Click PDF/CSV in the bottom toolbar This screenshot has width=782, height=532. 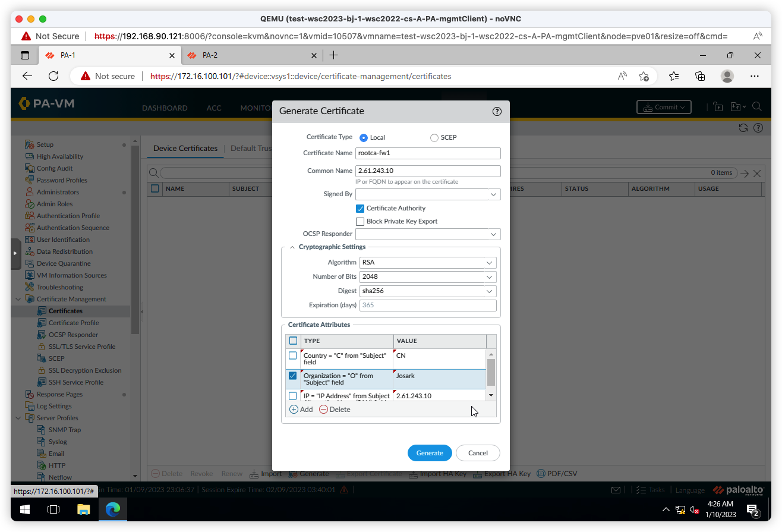[557, 474]
